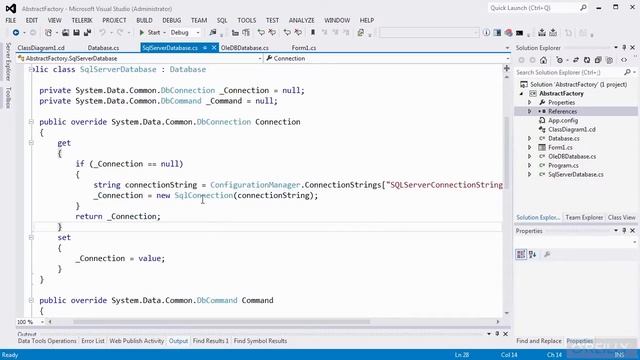This screenshot has width=640, height=360.
Task: Expand the References node in Solution Explorer
Action: pyautogui.click(x=529, y=111)
